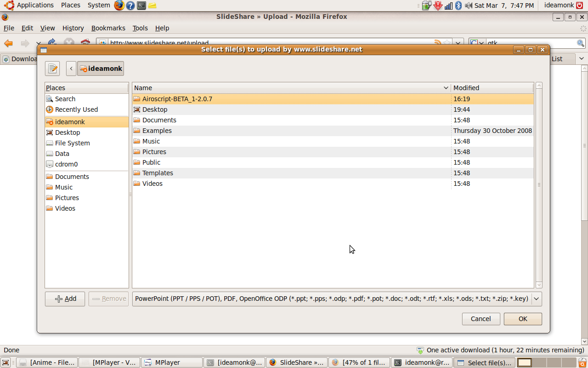Open the Firefox File menu

point(9,28)
